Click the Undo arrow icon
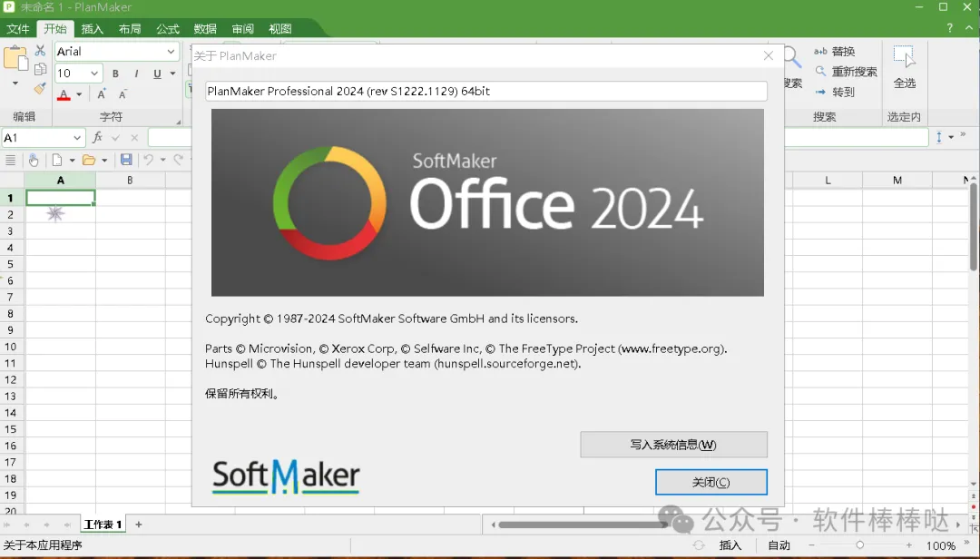Viewport: 980px width, 559px height. [x=148, y=160]
